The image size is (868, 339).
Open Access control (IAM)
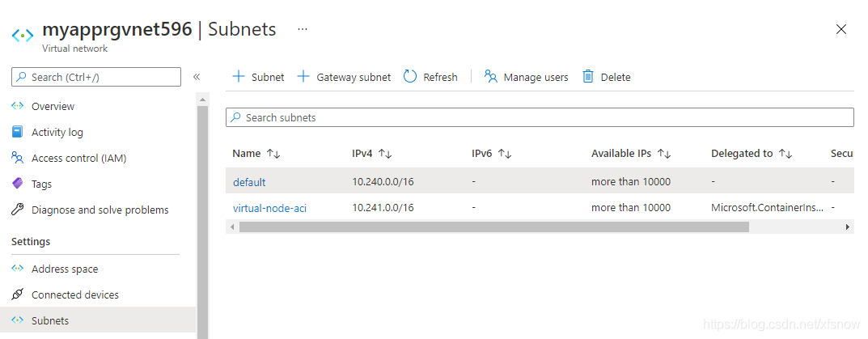coord(78,159)
